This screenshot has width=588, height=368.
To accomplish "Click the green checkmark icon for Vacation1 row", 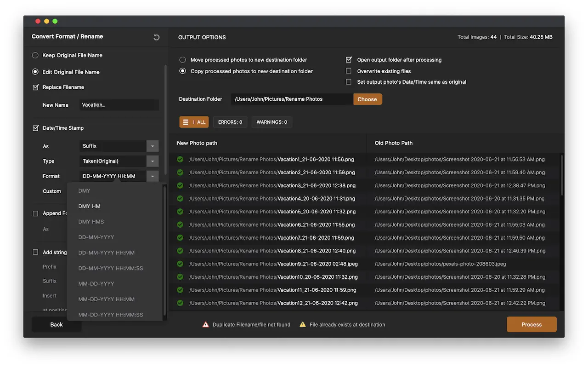I will (x=180, y=159).
